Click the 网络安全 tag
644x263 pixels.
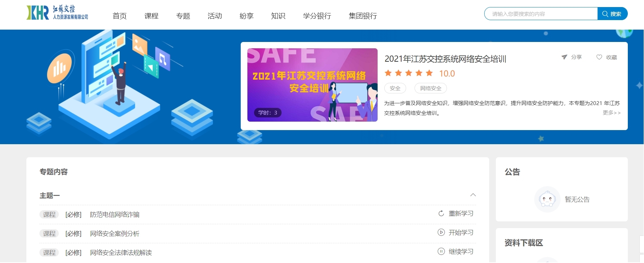(x=431, y=88)
